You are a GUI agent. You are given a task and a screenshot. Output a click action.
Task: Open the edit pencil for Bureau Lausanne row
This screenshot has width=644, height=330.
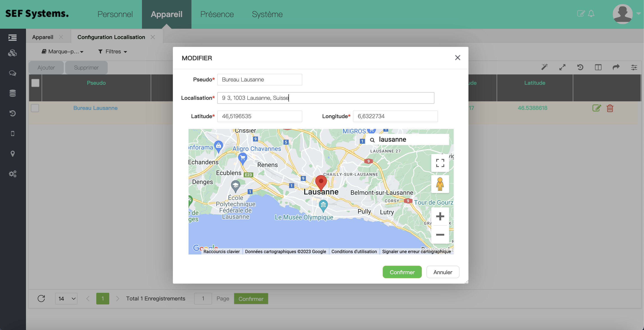(x=597, y=108)
